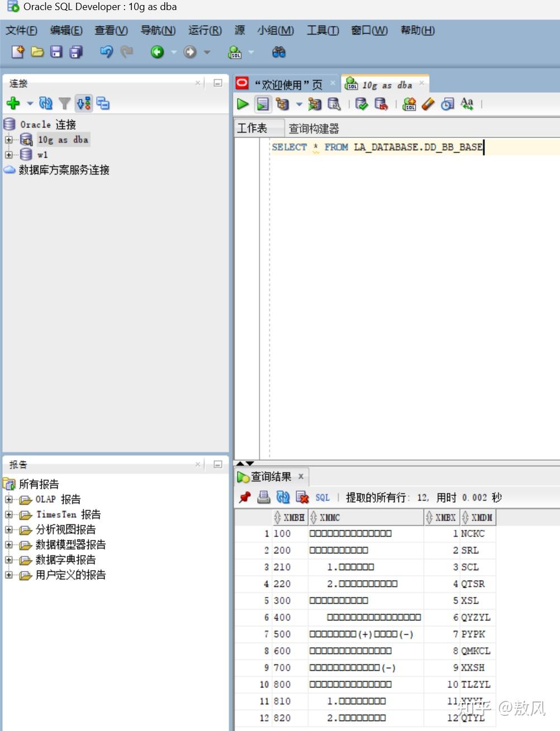Toggle the sort-style tree view button in Connections

pyautogui.click(x=84, y=103)
